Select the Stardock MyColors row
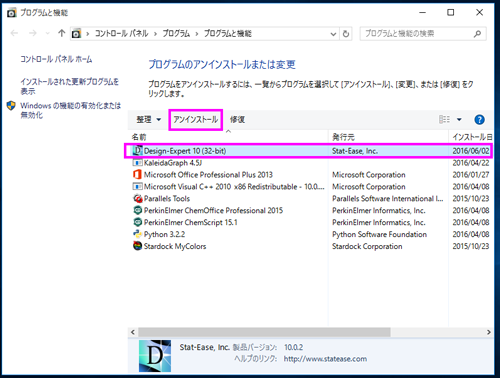500x378 pixels. (311, 246)
